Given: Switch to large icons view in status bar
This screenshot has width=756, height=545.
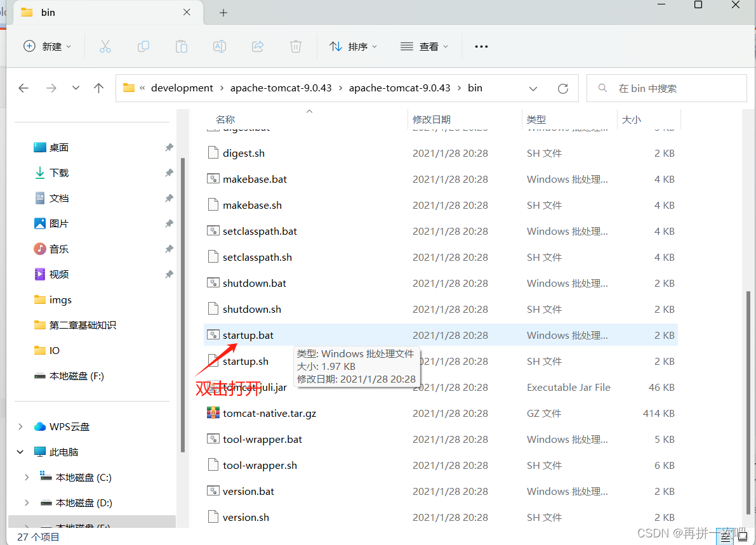Looking at the screenshot, I should [743, 536].
